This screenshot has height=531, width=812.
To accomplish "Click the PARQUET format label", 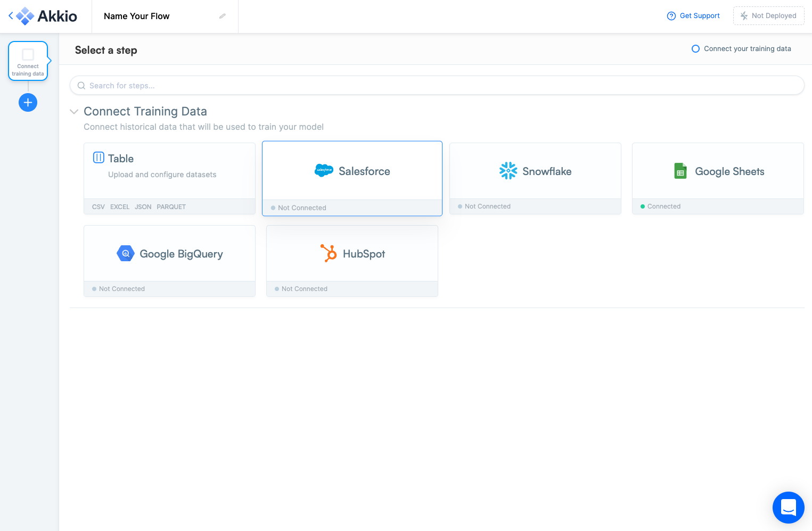I will (171, 207).
